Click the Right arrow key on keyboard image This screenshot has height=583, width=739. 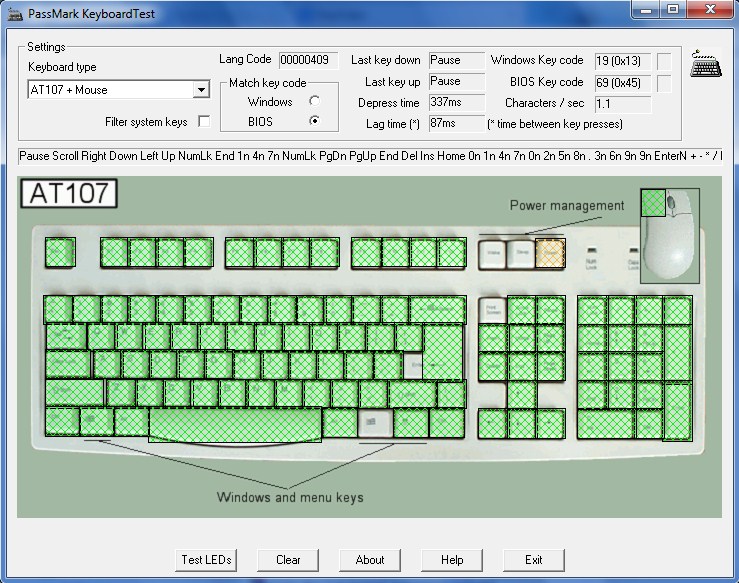pos(551,424)
